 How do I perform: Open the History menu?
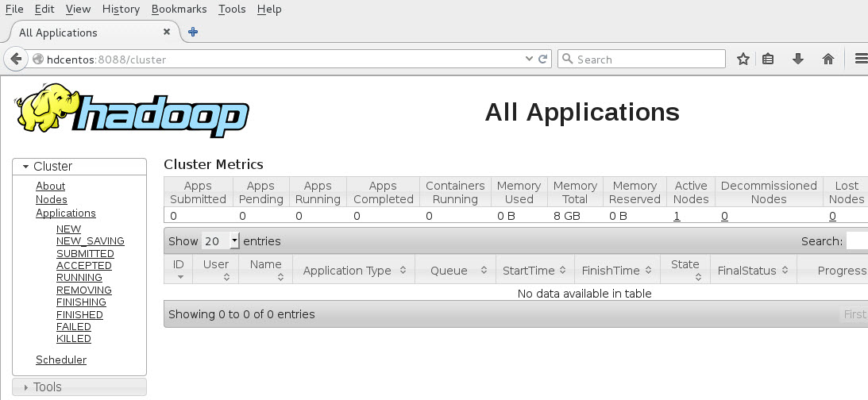(121, 10)
